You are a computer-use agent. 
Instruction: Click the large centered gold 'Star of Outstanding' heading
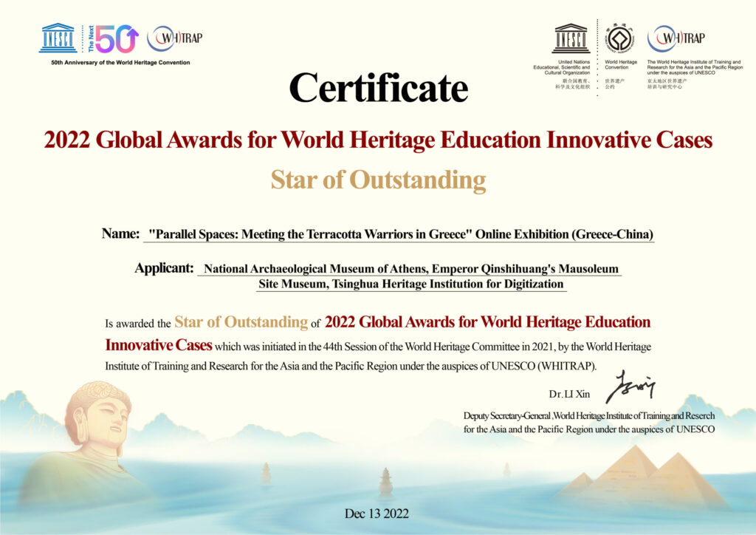(x=379, y=180)
